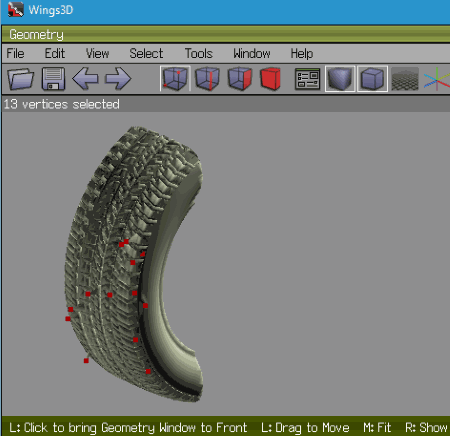Viewport: 450px width, 436px height.
Task: Open the preferences panel icon
Action: coord(307,79)
